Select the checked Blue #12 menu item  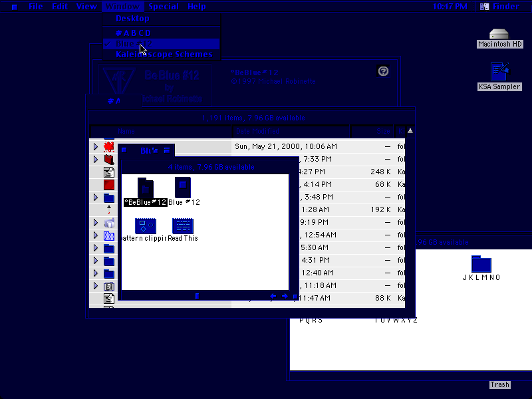(x=162, y=44)
